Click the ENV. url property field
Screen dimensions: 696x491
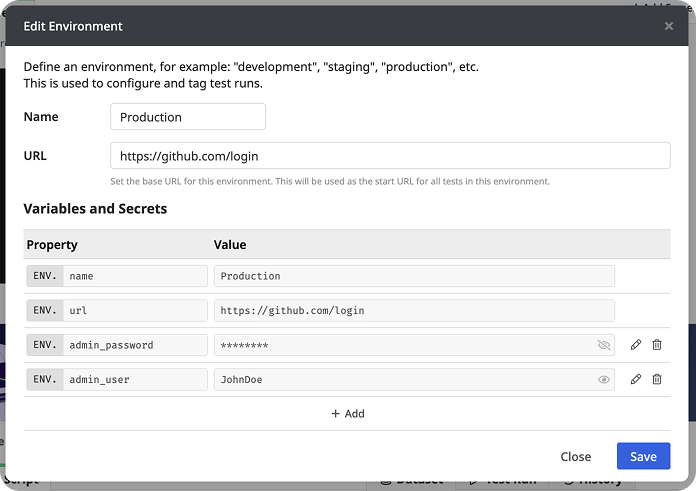[135, 310]
